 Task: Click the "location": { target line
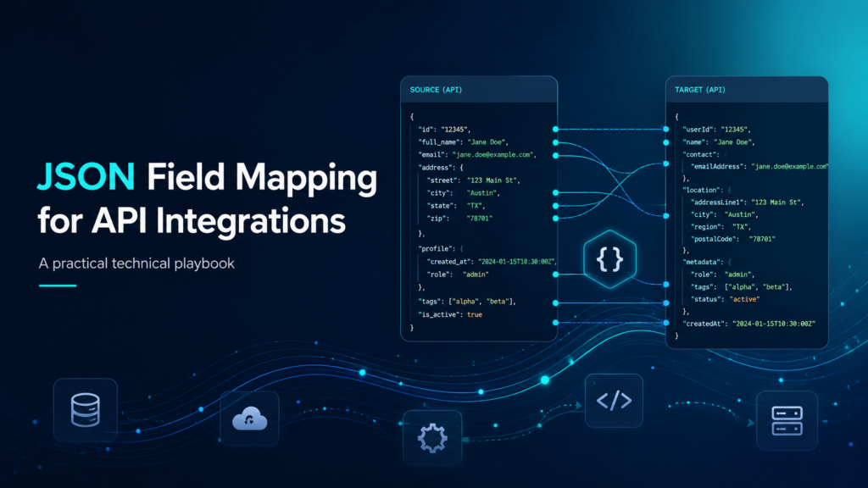pos(707,191)
